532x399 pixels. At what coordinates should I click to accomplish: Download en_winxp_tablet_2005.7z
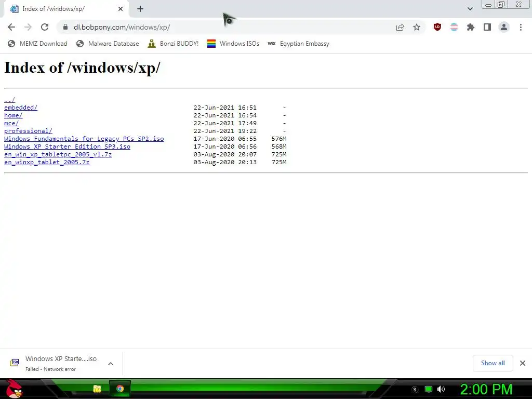[x=47, y=162]
